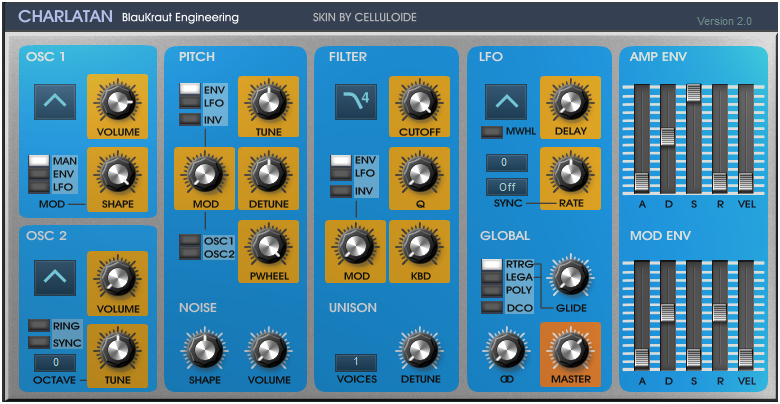Select ENV shape mod in OSC 1

39,174
